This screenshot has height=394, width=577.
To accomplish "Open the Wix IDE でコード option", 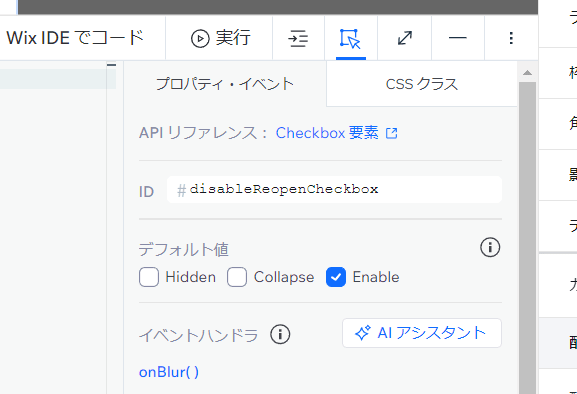I will pyautogui.click(x=75, y=38).
